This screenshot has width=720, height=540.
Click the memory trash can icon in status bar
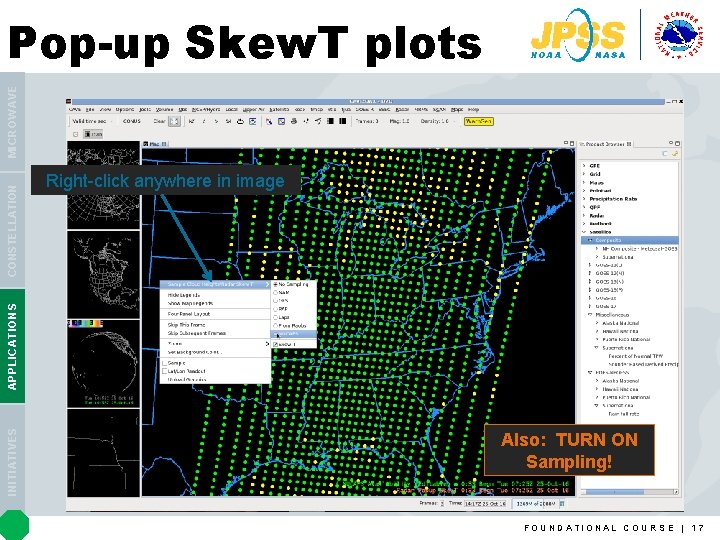point(562,503)
